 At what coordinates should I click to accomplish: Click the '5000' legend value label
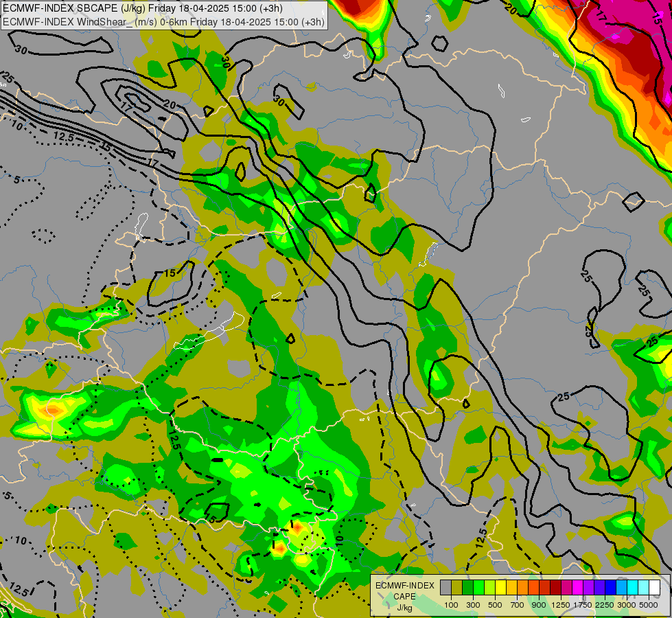649,605
